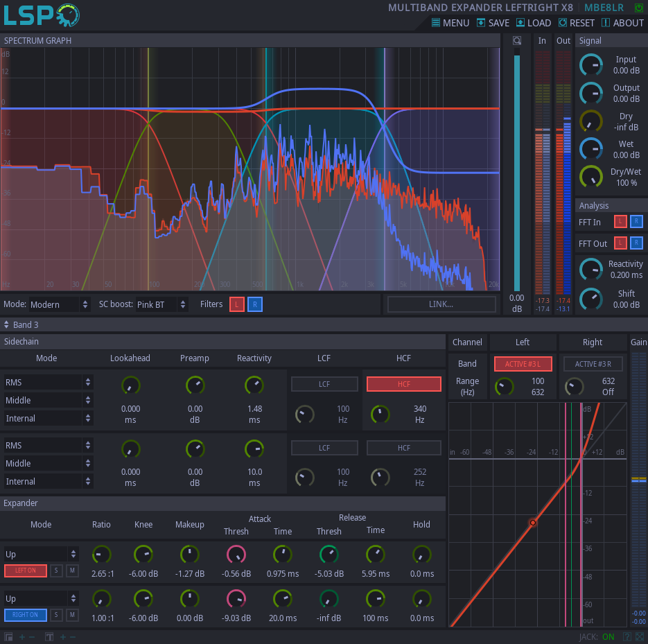Click the Analysis Reactivity knob

coord(591,270)
